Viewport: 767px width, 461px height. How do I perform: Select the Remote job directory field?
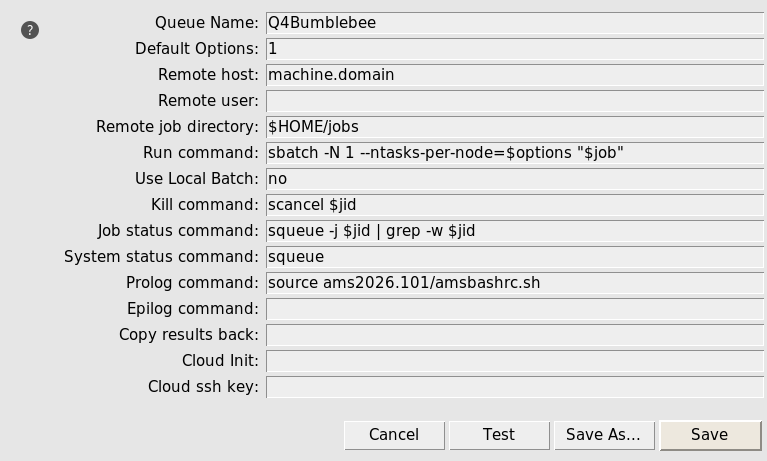click(514, 127)
